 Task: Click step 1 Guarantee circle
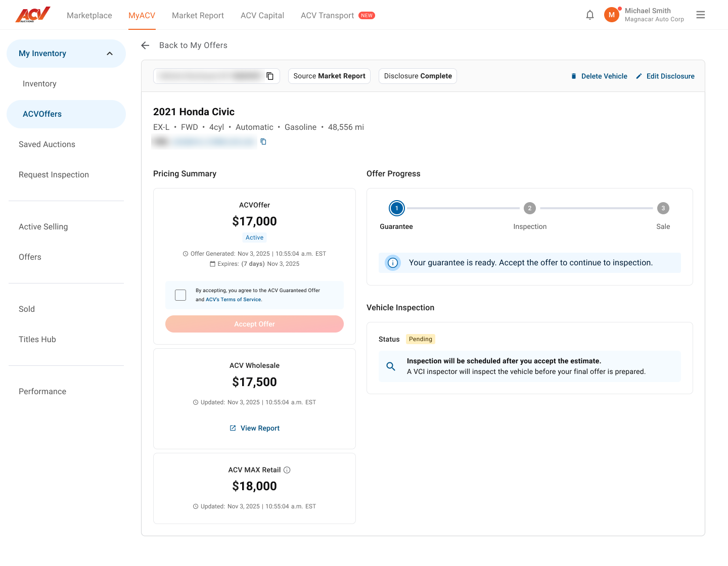click(x=397, y=208)
